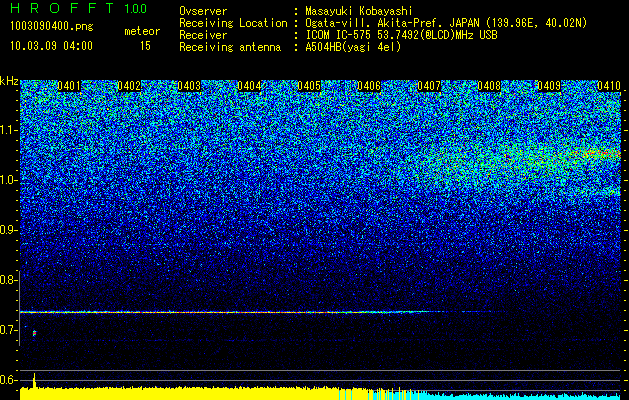Click the 0402 time marker
629x400 pixels.
tap(129, 86)
